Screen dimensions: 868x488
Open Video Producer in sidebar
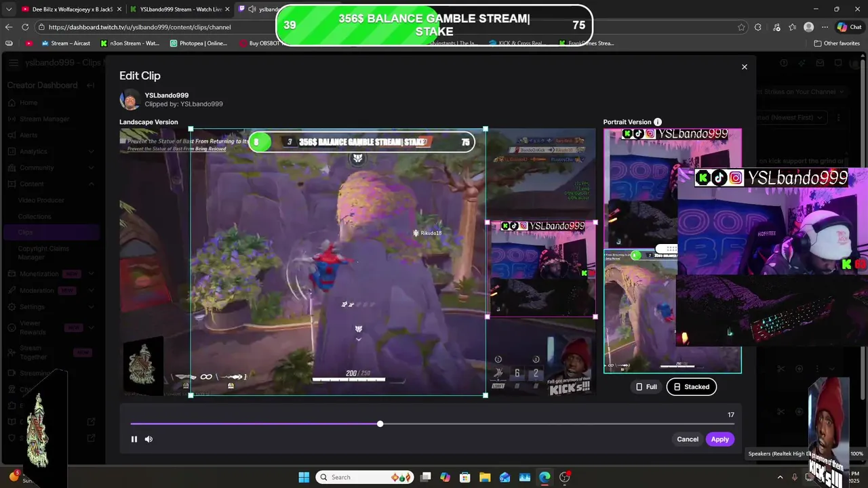[41, 200]
